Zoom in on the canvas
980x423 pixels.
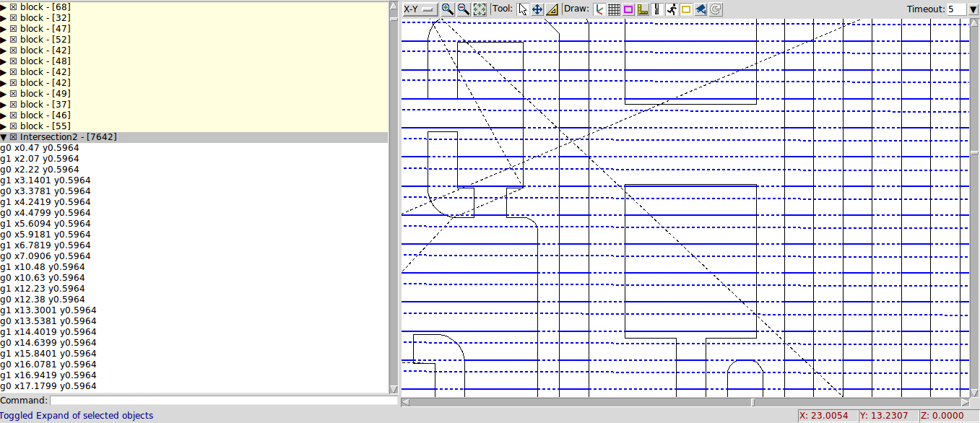point(448,9)
